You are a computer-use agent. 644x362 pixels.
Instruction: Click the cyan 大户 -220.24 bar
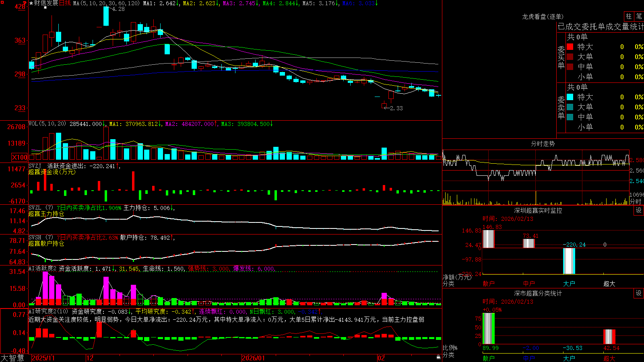click(569, 261)
